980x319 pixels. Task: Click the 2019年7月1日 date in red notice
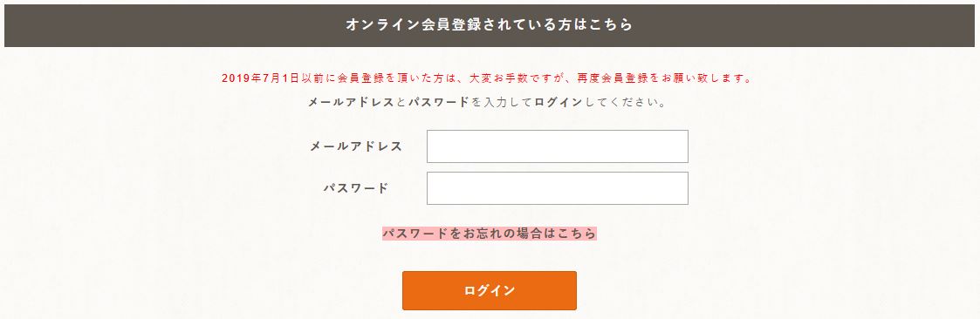[260, 78]
